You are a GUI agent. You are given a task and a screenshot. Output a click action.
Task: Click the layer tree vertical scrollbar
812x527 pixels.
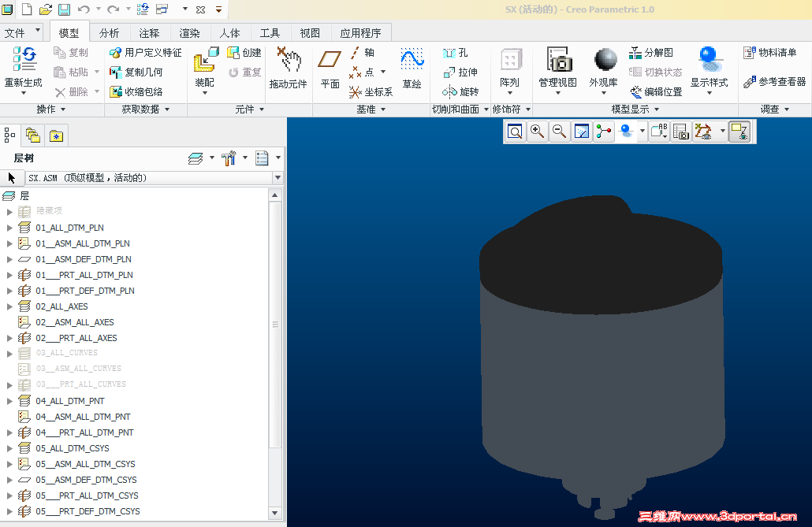point(276,325)
